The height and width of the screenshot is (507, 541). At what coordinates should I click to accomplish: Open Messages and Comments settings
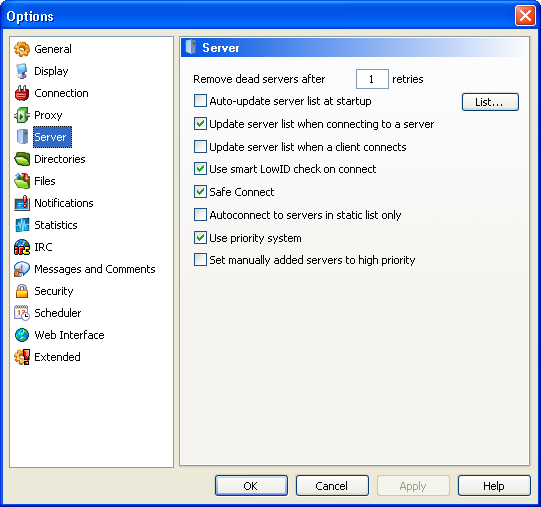95,269
